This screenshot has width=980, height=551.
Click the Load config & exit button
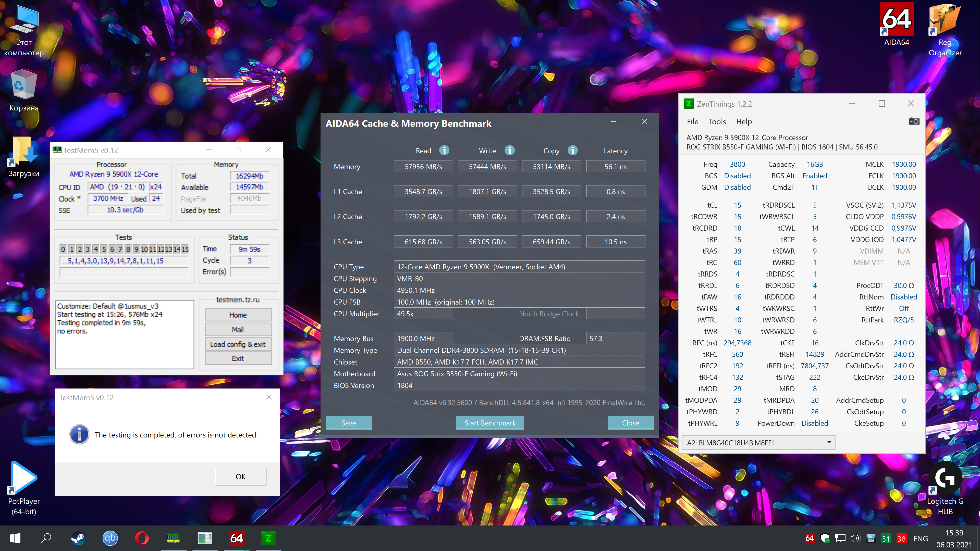(238, 344)
